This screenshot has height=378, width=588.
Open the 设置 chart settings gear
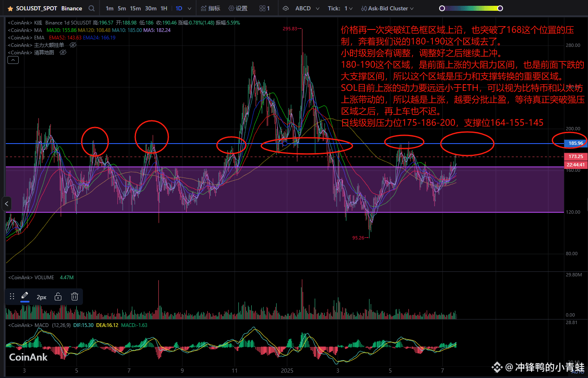pos(238,8)
